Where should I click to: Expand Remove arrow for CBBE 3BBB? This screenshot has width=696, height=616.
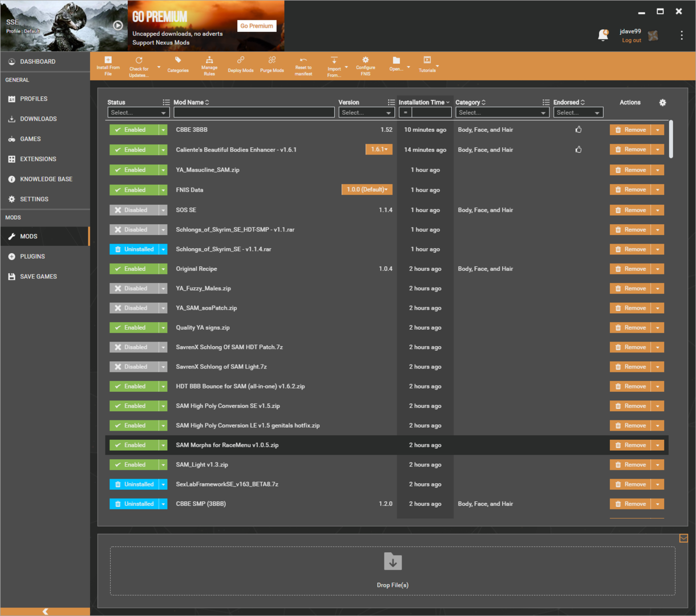click(658, 130)
